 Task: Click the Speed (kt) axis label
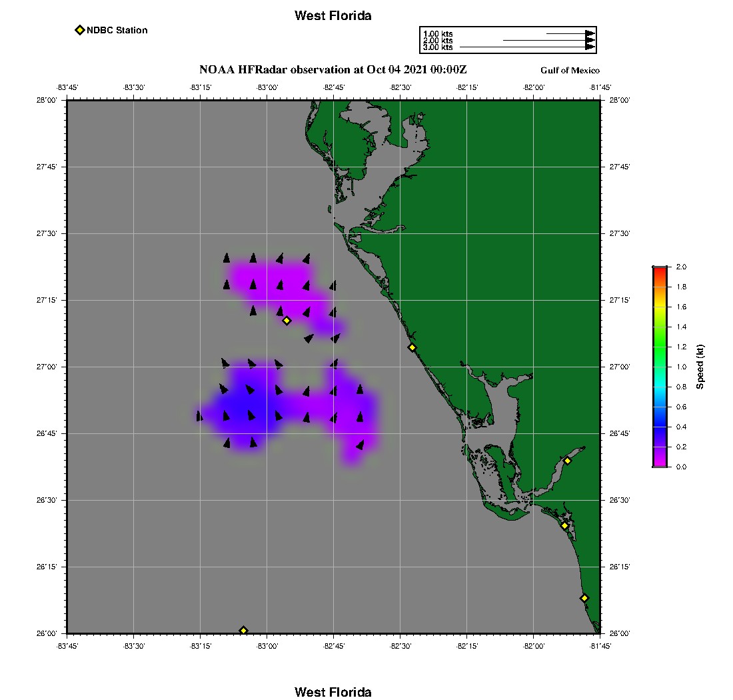(x=700, y=367)
